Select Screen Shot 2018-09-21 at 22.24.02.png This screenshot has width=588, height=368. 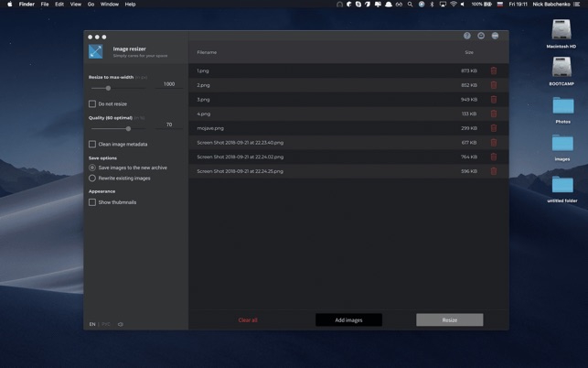[241, 157]
